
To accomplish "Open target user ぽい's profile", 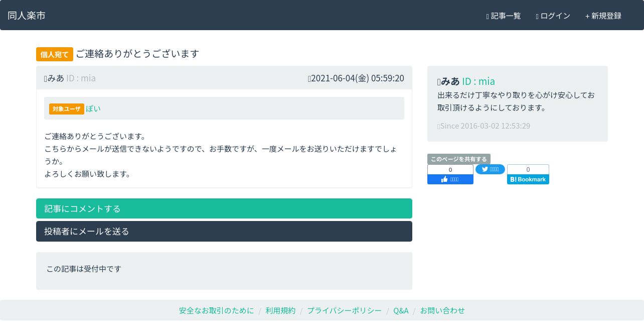I will click(x=93, y=108).
